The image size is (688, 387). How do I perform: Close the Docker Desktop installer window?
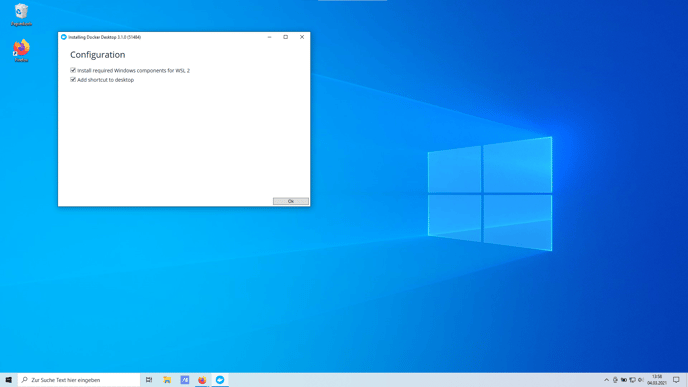click(302, 37)
